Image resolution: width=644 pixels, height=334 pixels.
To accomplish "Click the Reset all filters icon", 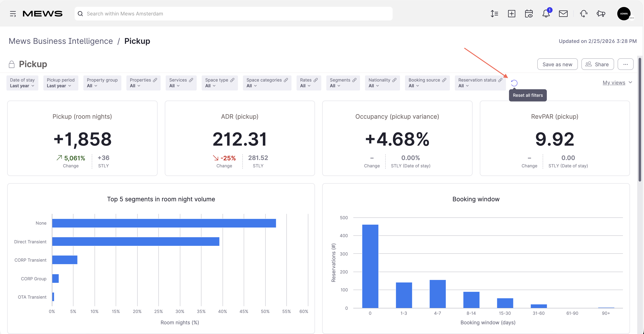I will point(514,83).
